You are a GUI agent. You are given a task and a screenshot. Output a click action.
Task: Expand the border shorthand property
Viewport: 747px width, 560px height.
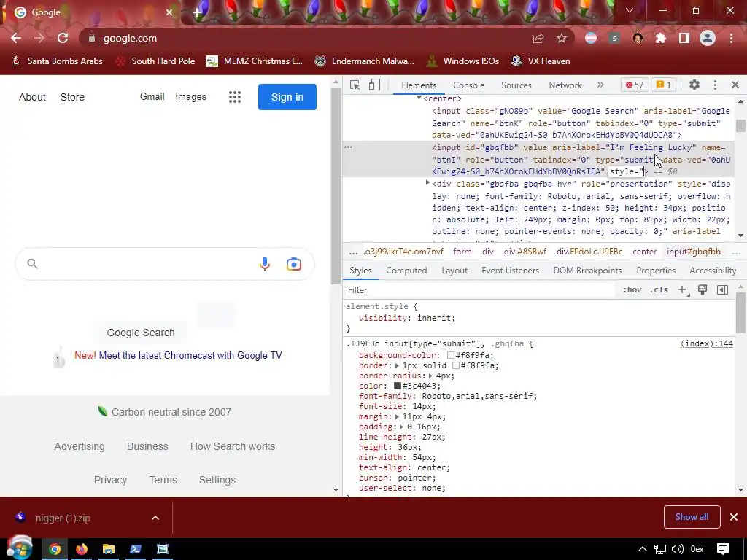point(397,366)
